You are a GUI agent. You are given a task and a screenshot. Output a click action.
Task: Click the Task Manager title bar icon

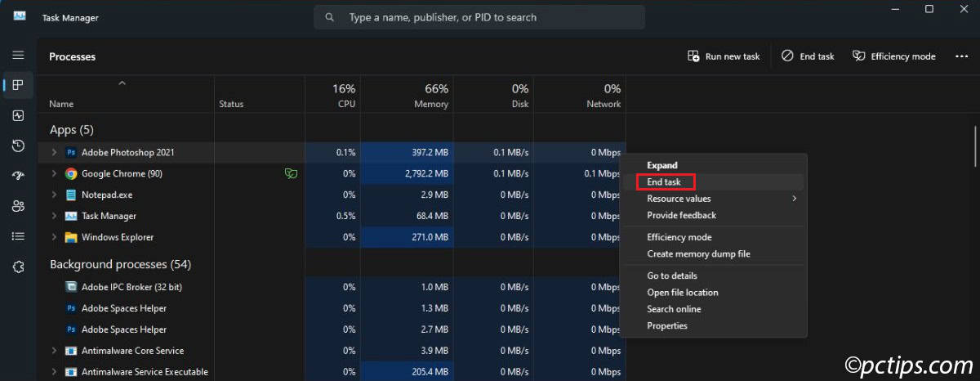(20, 16)
